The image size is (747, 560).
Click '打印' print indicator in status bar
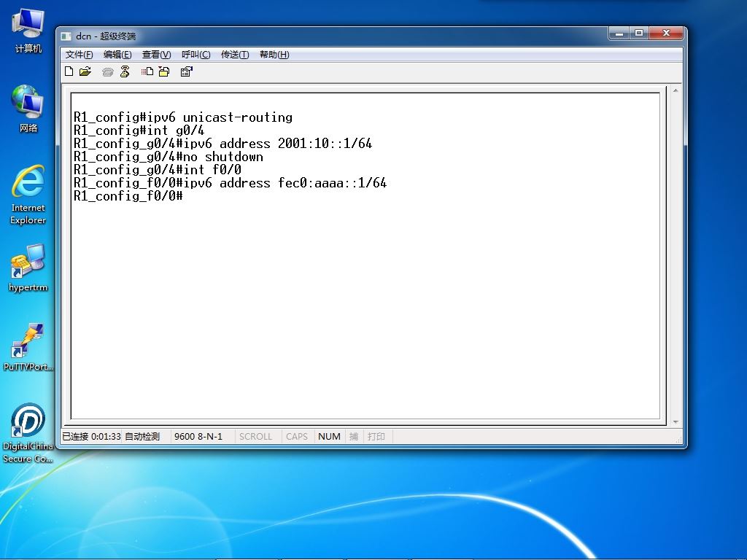376,436
